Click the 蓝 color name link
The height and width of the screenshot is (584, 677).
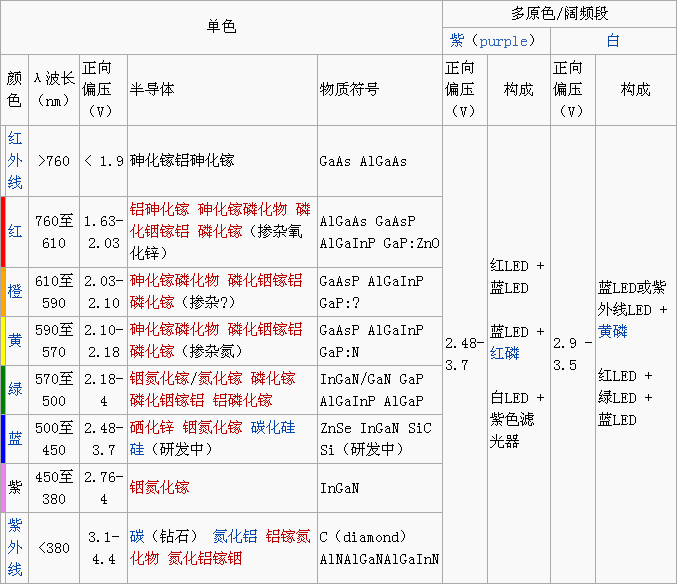15,439
